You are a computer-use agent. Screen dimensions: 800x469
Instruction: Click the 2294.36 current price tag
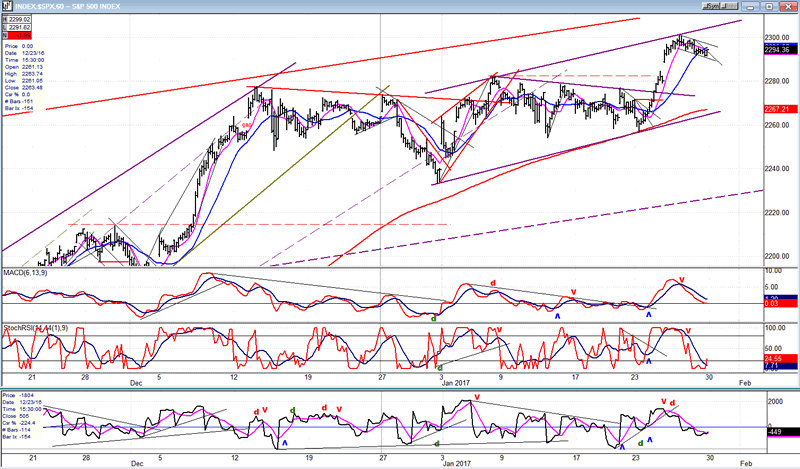[x=781, y=49]
